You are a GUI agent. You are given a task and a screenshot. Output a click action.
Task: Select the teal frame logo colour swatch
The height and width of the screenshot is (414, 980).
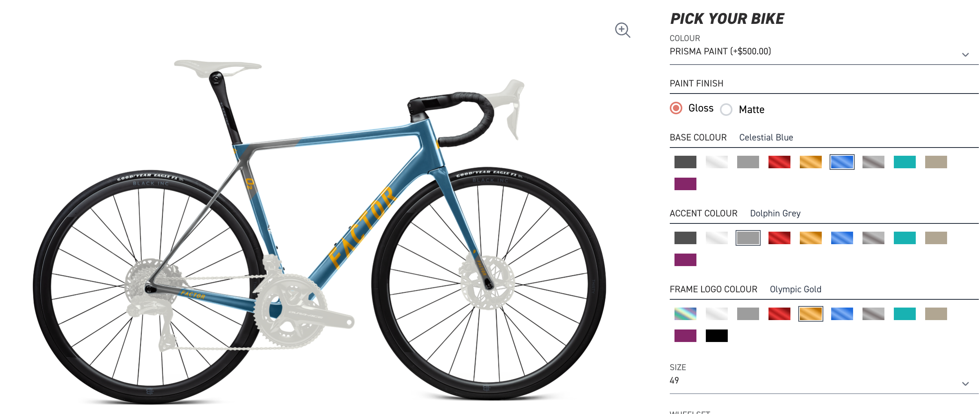[904, 314]
